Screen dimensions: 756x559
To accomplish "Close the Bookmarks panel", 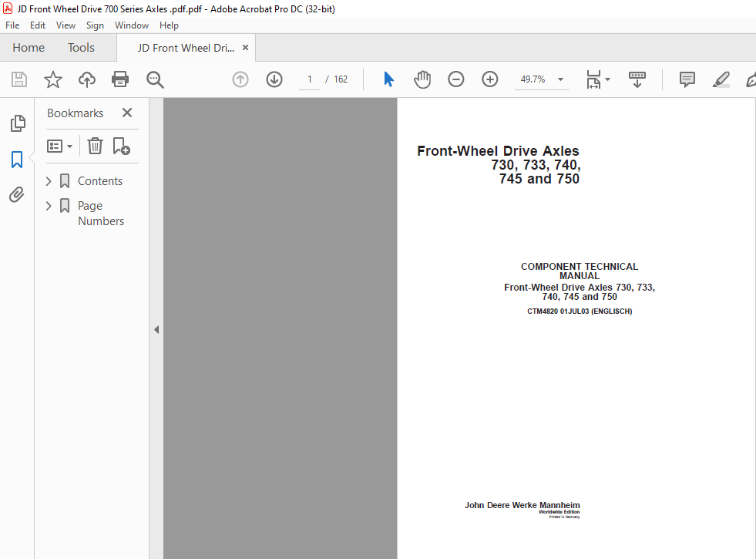I will pos(127,113).
